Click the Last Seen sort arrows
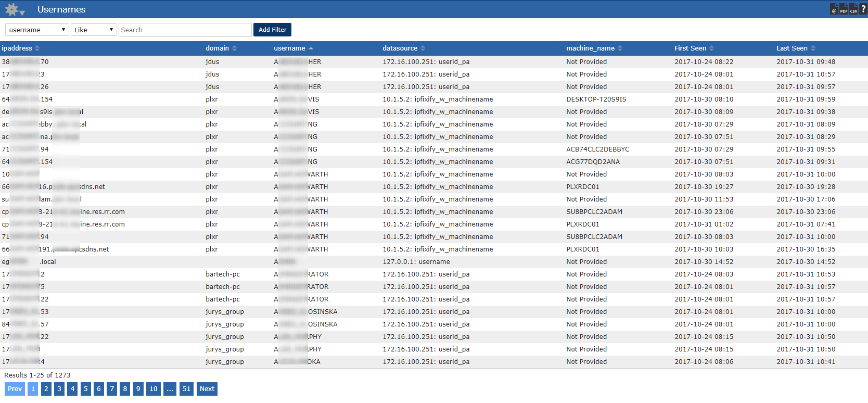 [x=813, y=48]
